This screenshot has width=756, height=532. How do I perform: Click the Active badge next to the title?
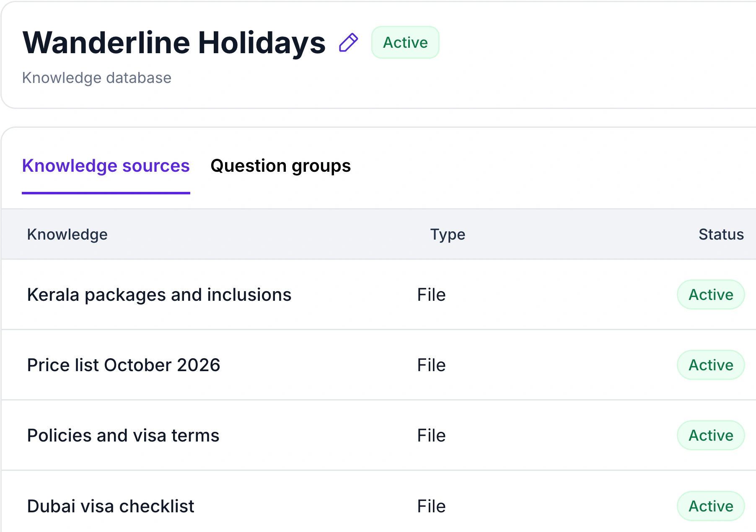405,42
